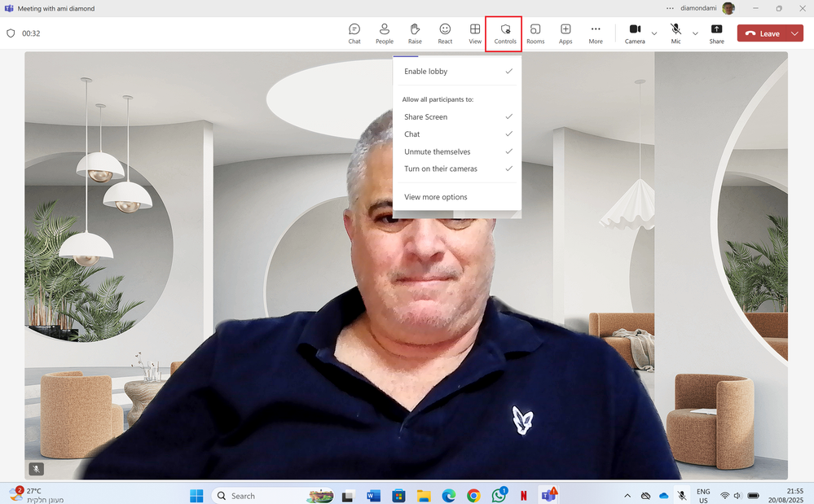Open the breakout Rooms icon
The image size is (814, 504).
tap(535, 33)
